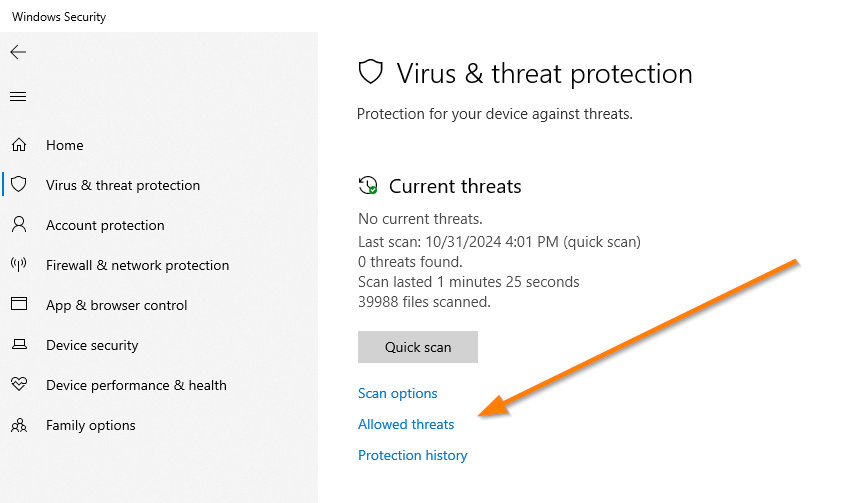Image resolution: width=855 pixels, height=503 pixels.
Task: Go to Account protection
Action: pyautogui.click(x=105, y=225)
